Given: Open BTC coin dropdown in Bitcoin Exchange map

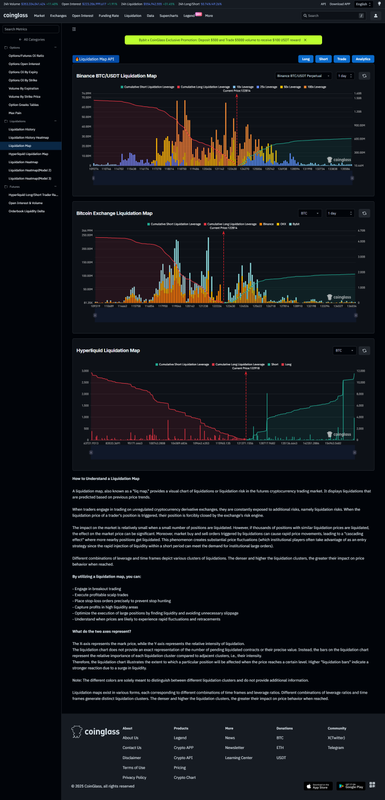Looking at the screenshot, I should tap(310, 213).
